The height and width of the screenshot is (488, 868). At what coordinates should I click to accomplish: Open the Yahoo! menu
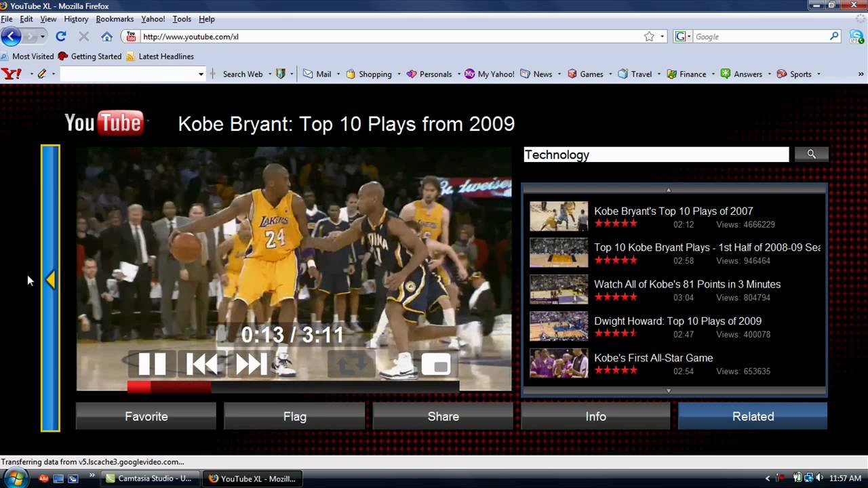pos(153,19)
